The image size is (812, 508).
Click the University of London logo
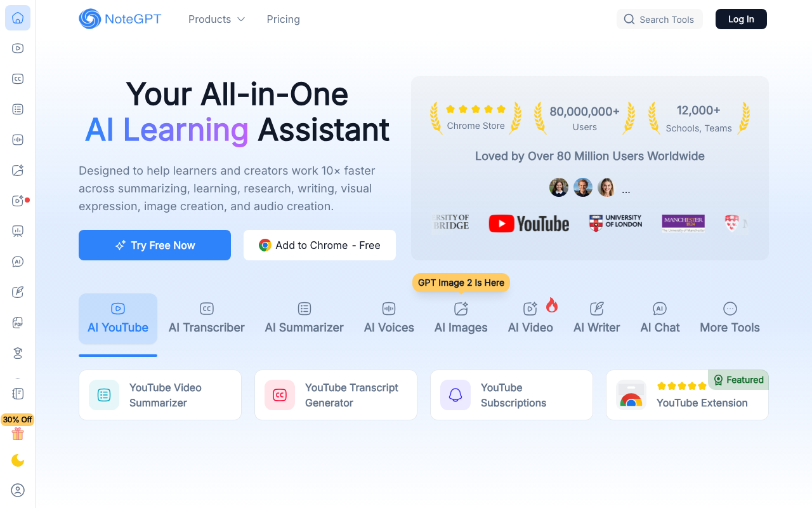pos(615,223)
